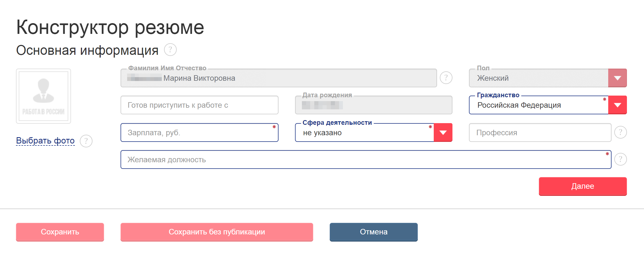Click the Далее button
This screenshot has height=265, width=644.
pos(583,186)
